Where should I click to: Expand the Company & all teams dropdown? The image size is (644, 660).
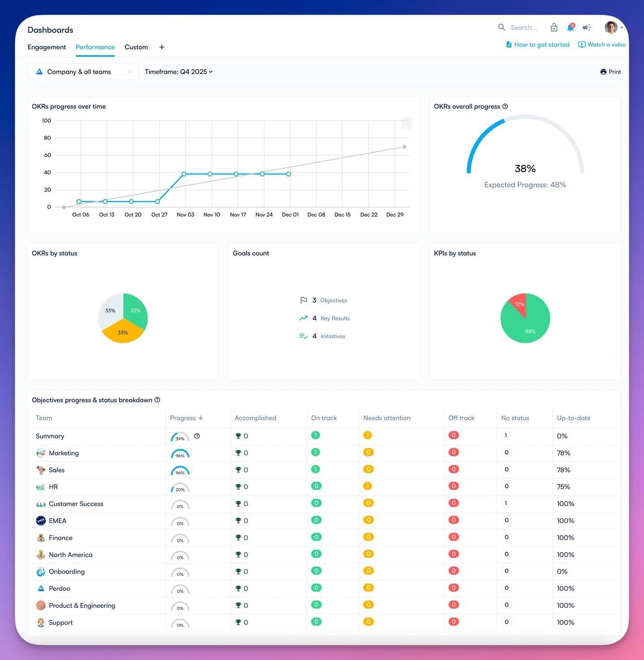[83, 72]
